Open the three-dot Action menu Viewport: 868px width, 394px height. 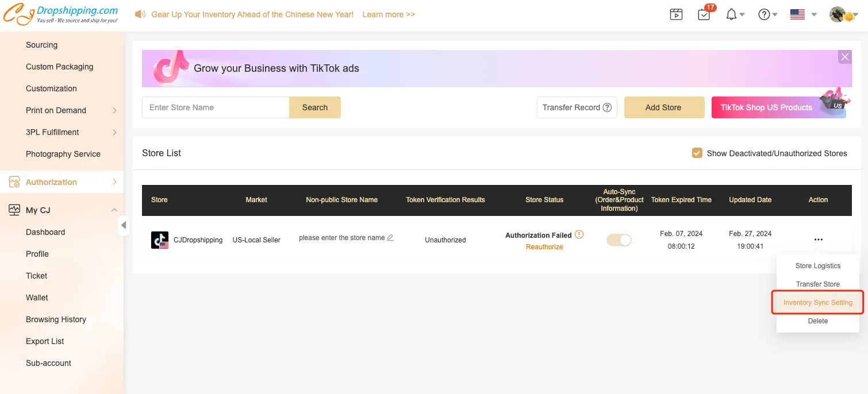pos(818,240)
